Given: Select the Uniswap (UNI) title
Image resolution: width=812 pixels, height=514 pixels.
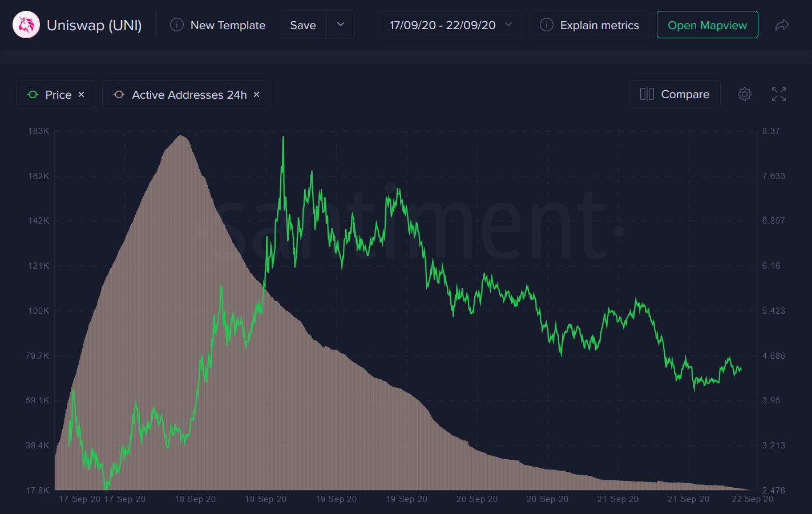Looking at the screenshot, I should (x=94, y=25).
